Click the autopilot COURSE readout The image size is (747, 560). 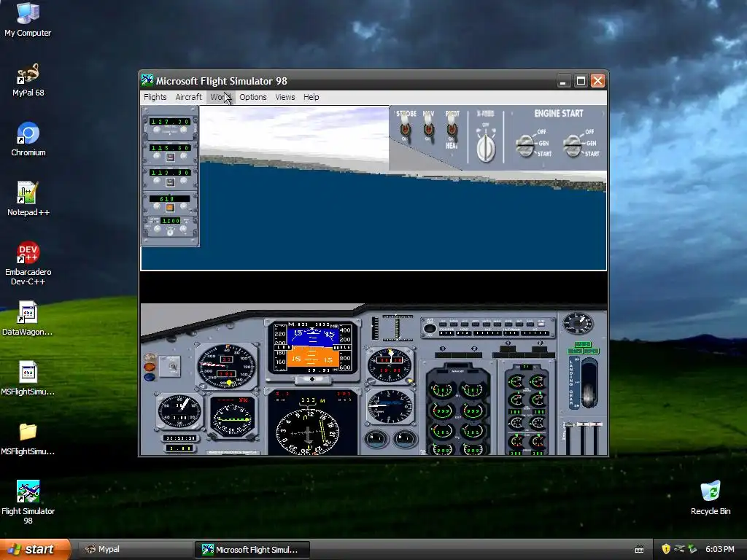point(446,332)
